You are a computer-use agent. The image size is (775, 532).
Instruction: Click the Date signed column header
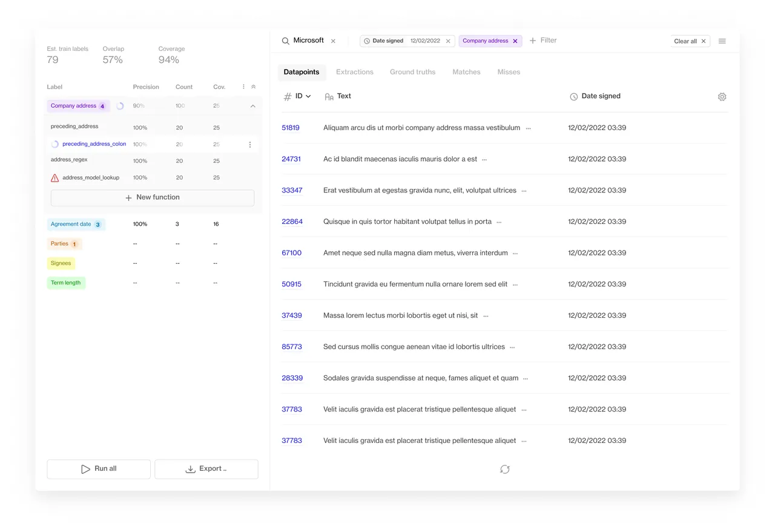pos(595,96)
